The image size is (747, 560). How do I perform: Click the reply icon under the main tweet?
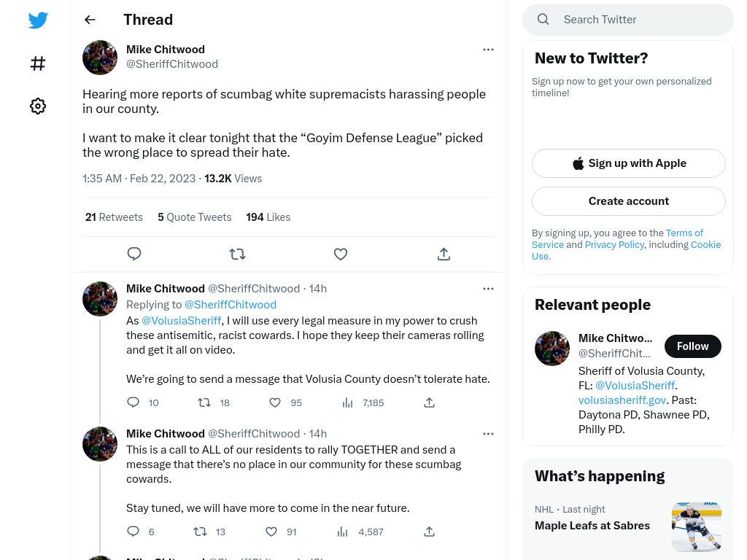point(134,254)
